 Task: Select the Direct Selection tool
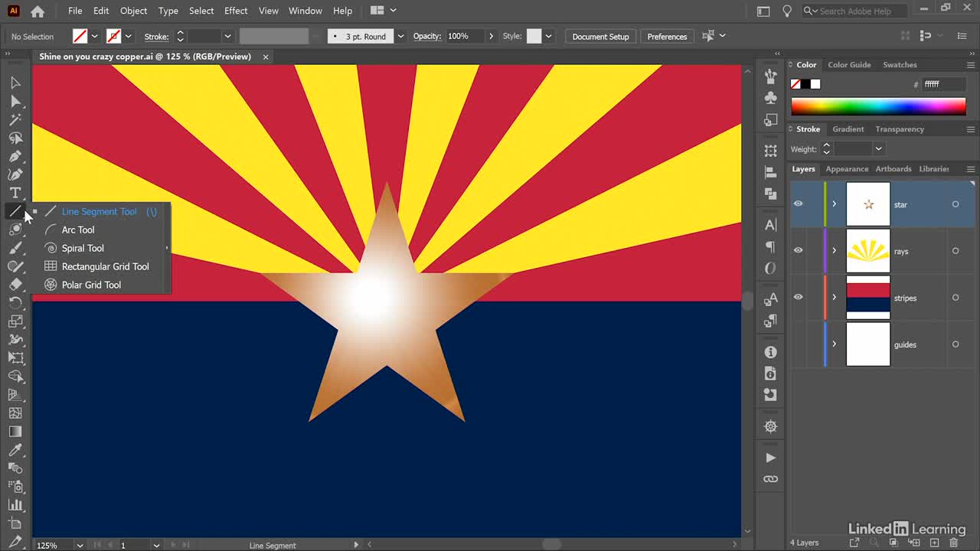[x=15, y=101]
